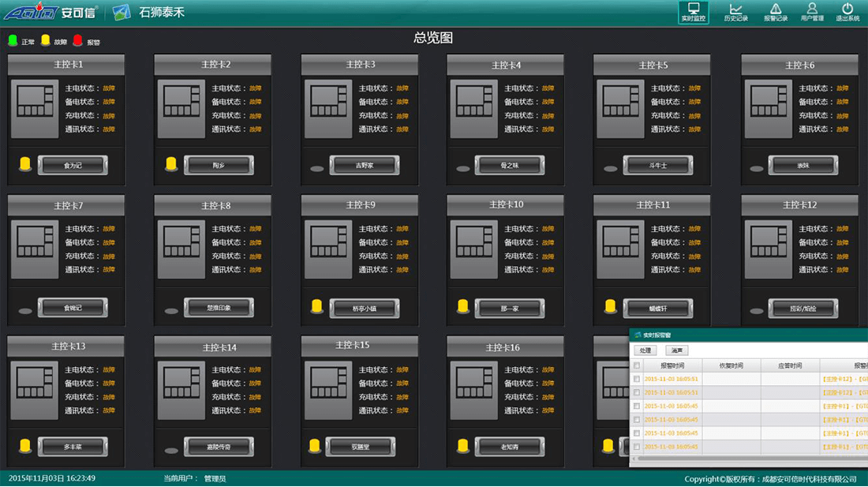Open the 蝴蝶轩 site button
The height and width of the screenshot is (487, 868).
click(657, 309)
